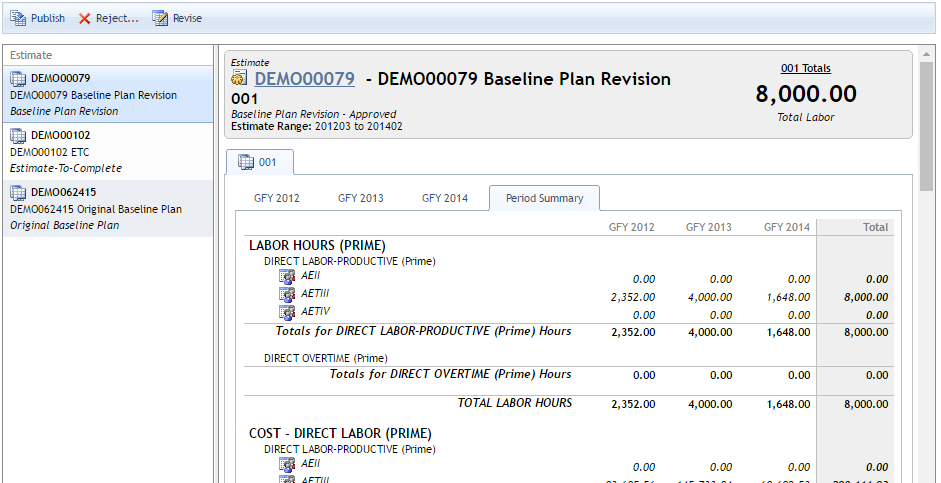Viewport: 941px width, 483px height.
Task: Click the COST - DIRECT LABOR (PRIME) heading
Action: pyautogui.click(x=340, y=433)
